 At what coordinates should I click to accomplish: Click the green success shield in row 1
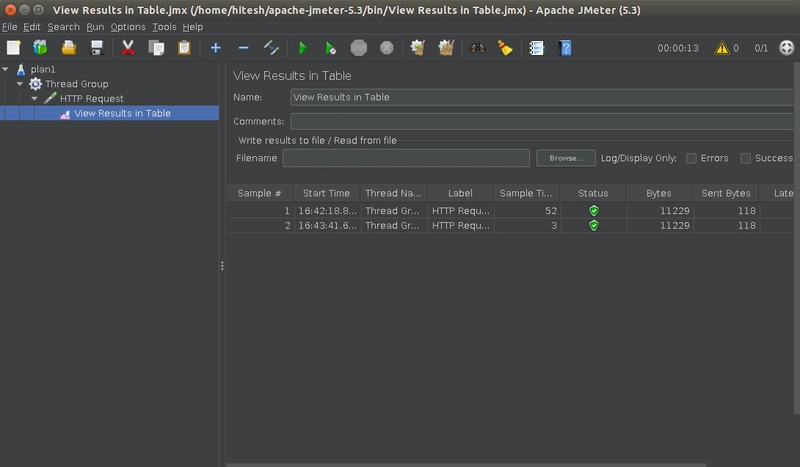click(593, 210)
